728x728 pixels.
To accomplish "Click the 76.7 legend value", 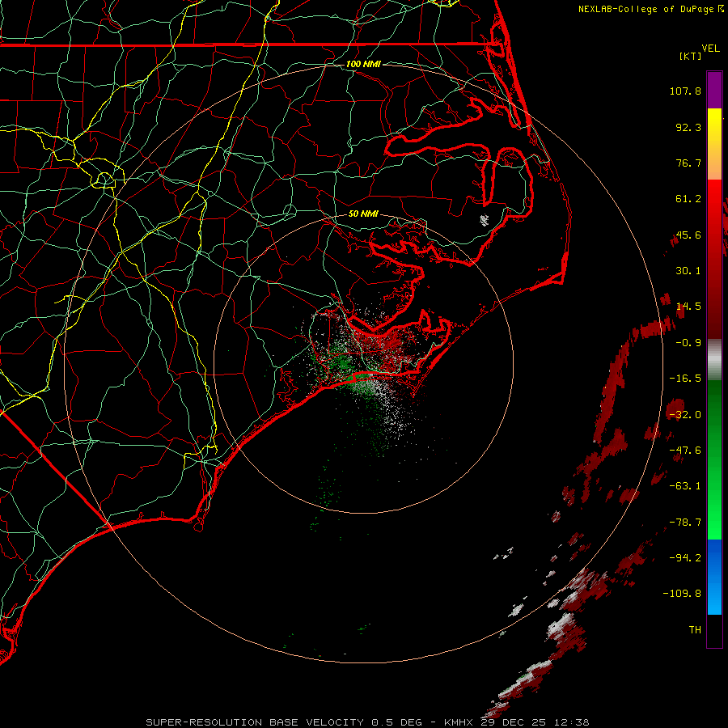I will coord(688,163).
